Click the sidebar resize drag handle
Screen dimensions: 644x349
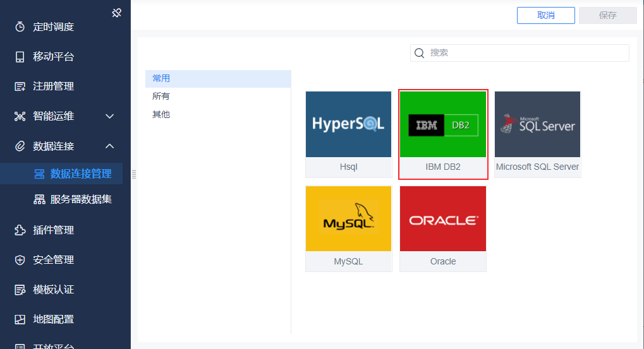(134, 174)
